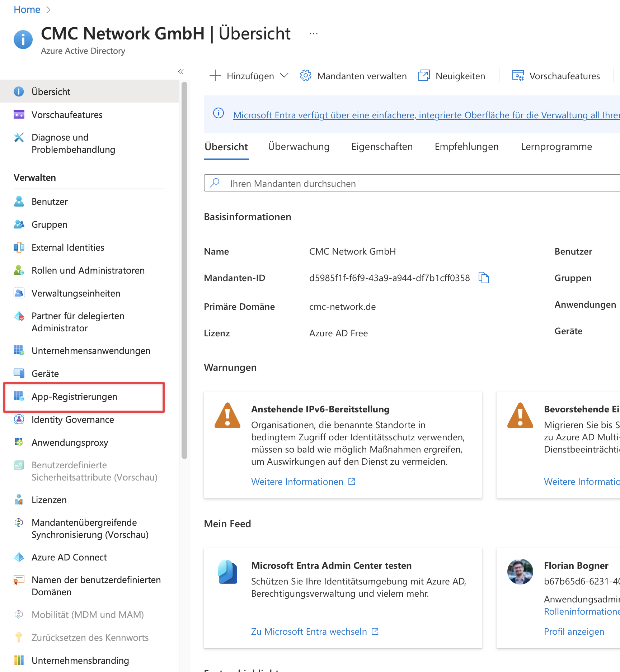The image size is (620, 672).
Task: Click the Home breadcrumb link
Action: click(27, 10)
